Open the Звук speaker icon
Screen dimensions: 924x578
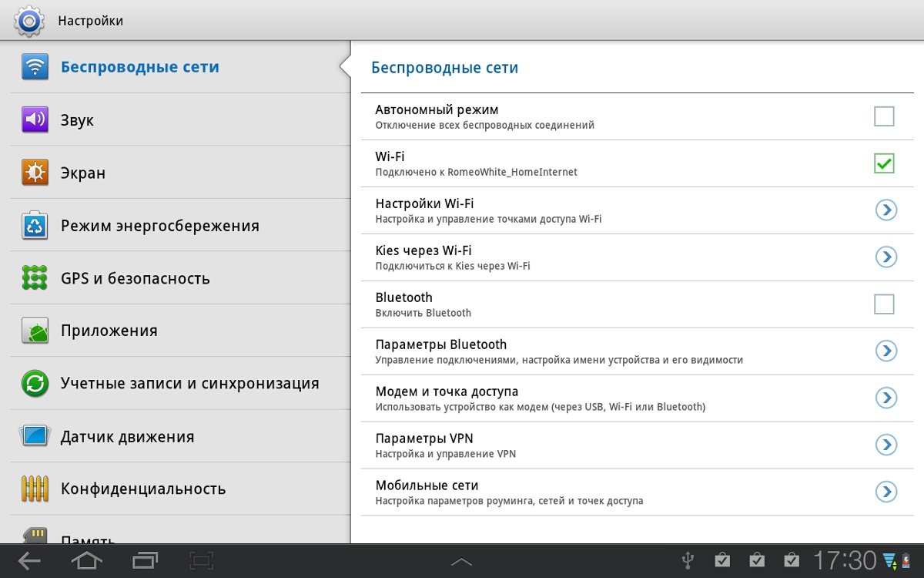[x=35, y=119]
